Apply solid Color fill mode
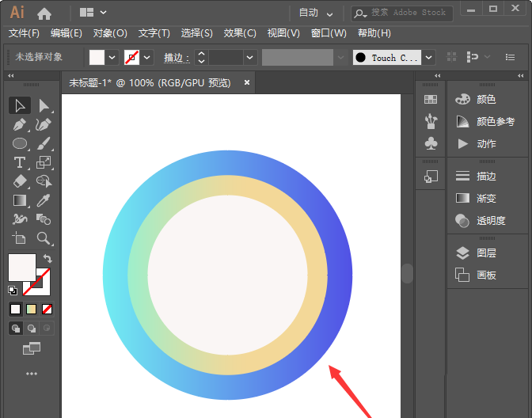This screenshot has width=532, height=418. (x=15, y=309)
